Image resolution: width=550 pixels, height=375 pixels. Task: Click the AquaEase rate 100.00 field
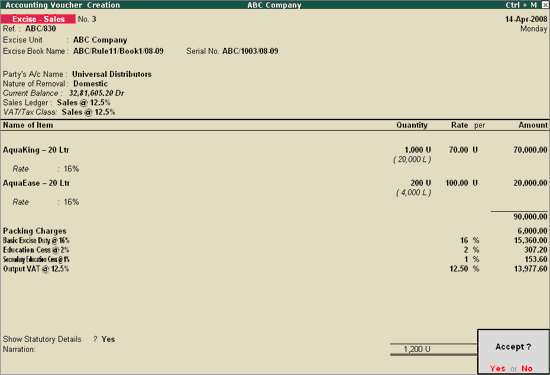[x=457, y=183]
